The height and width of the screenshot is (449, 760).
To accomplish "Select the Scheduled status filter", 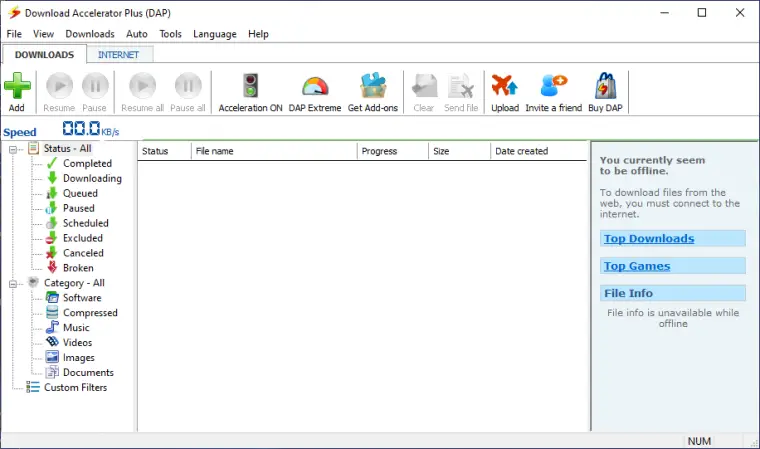I will click(x=85, y=223).
